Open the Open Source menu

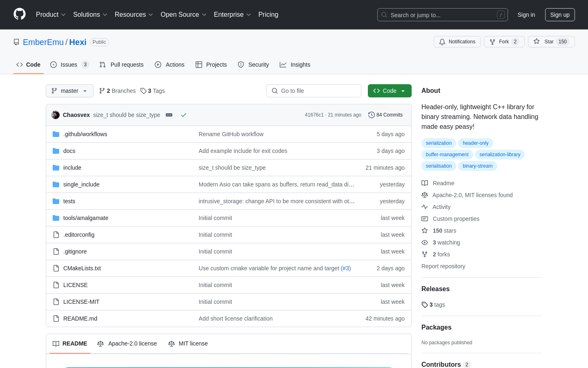183,15
